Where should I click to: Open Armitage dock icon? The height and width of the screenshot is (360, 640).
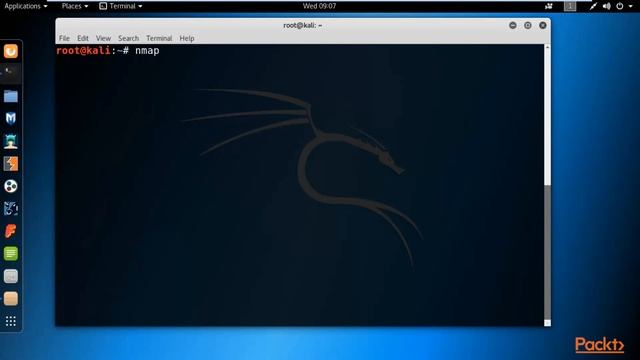[11, 141]
